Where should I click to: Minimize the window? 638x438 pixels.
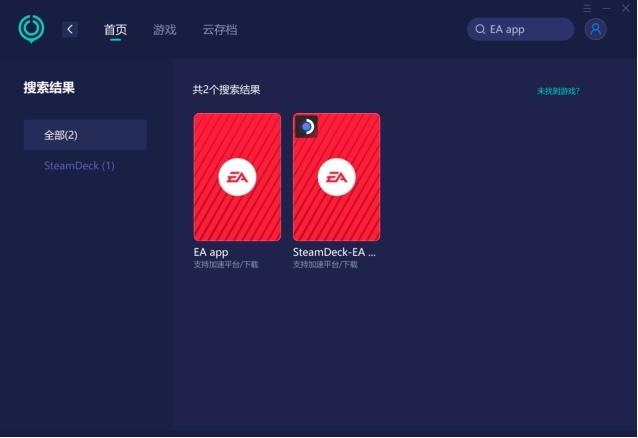[x=606, y=8]
